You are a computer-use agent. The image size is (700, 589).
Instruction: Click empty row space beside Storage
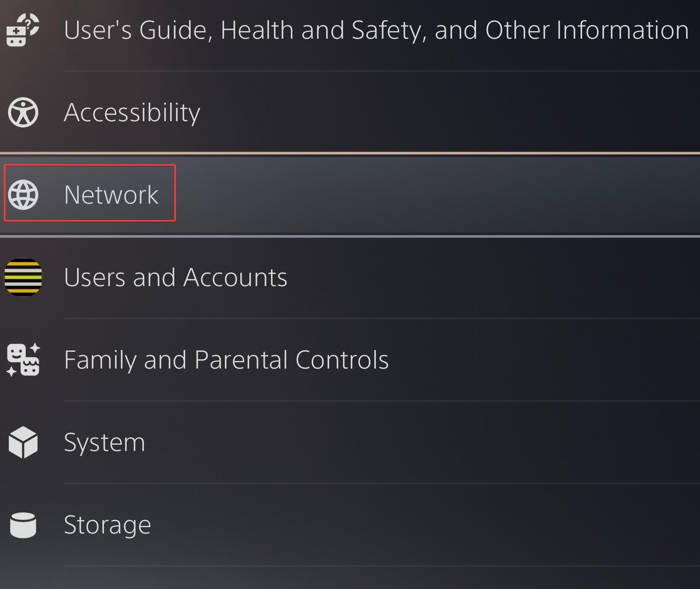tap(421, 525)
